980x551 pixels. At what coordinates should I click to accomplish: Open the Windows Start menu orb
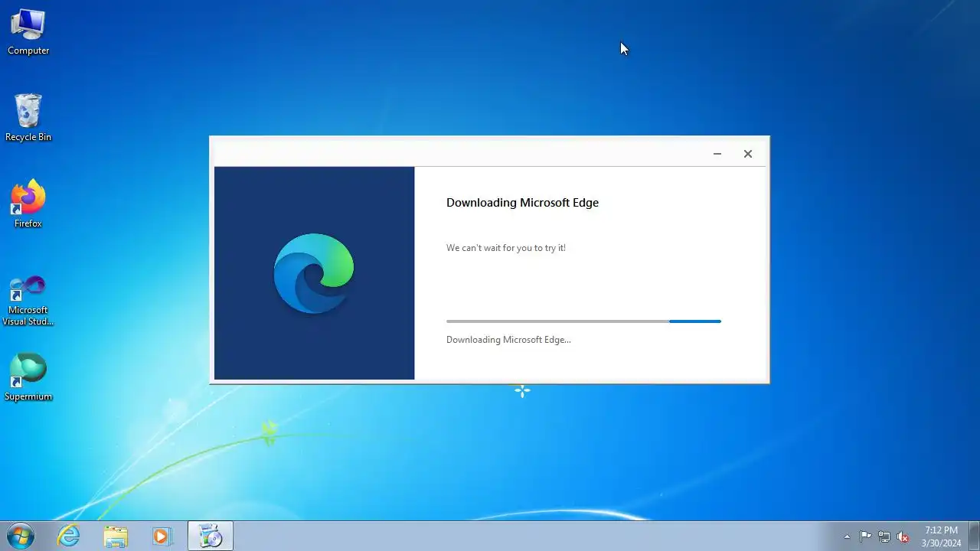21,536
